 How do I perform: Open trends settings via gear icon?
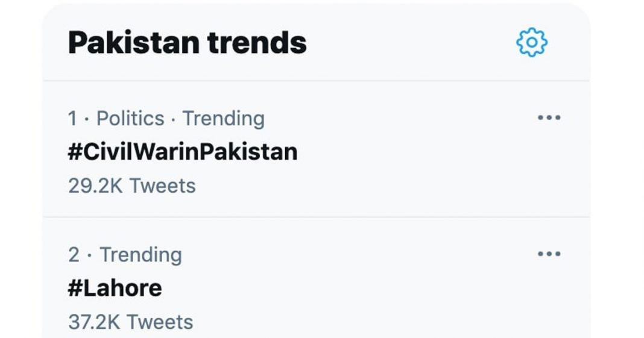pos(532,43)
